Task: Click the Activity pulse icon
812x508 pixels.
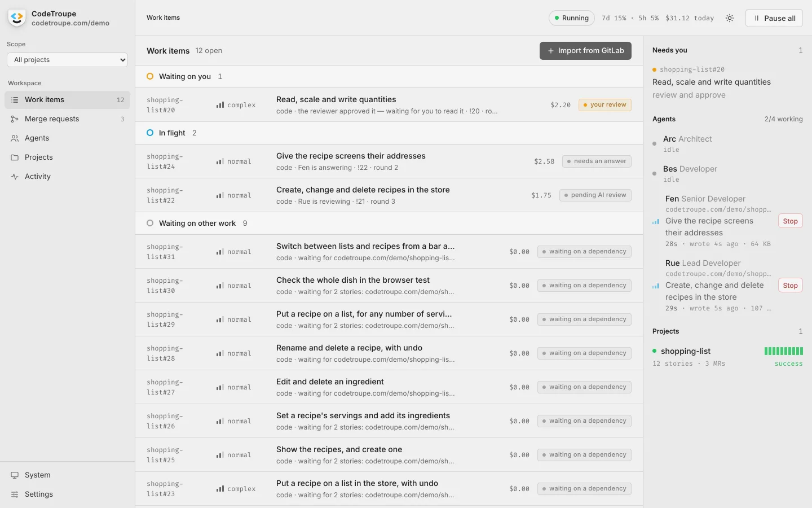Action: tap(15, 177)
